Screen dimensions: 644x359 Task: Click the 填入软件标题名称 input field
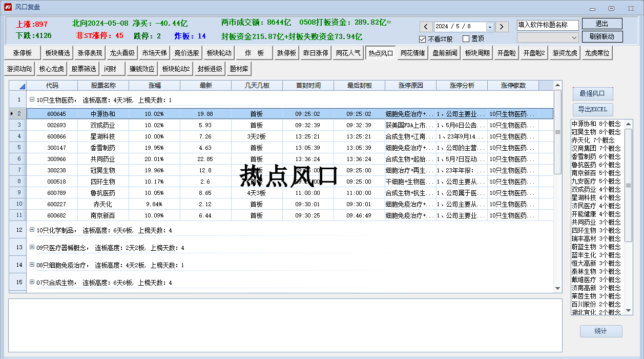tap(548, 25)
